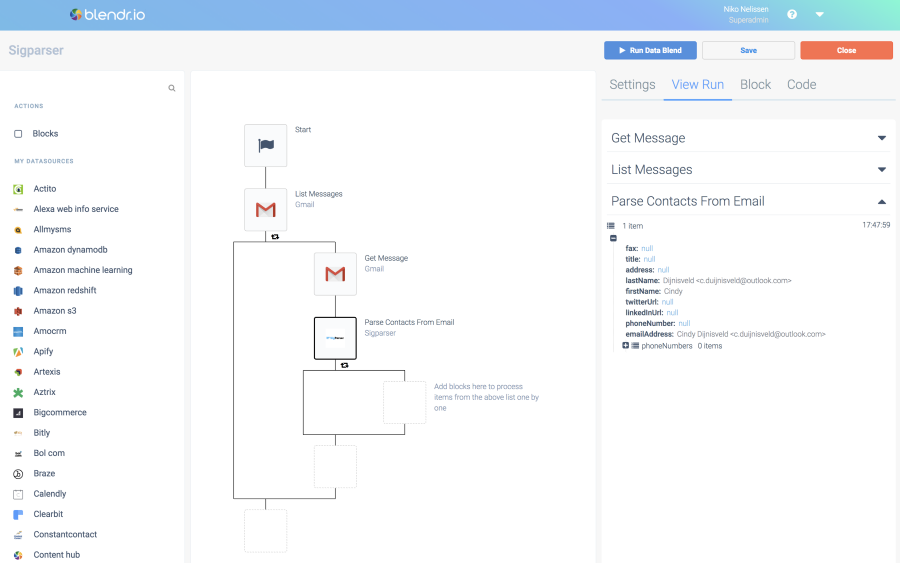Screen dimensions: 900x563
Task: Click the Allmysms datasource icon
Action: pyautogui.click(x=18, y=230)
